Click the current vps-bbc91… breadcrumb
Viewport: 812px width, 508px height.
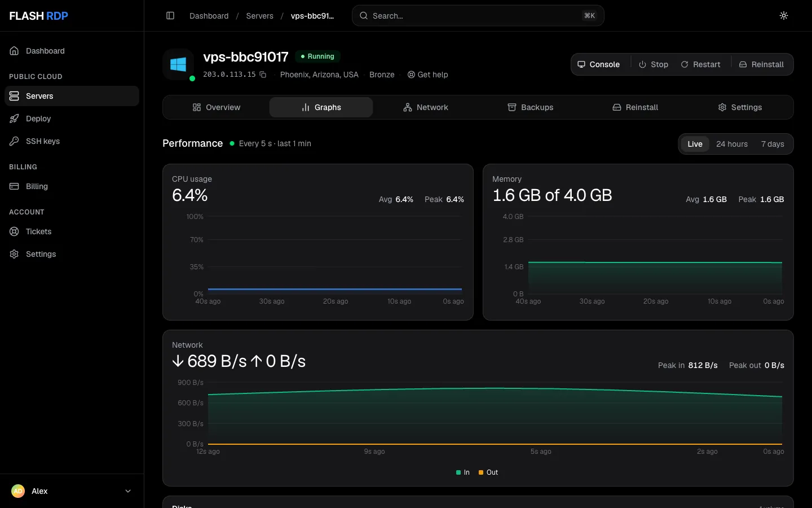pyautogui.click(x=312, y=16)
